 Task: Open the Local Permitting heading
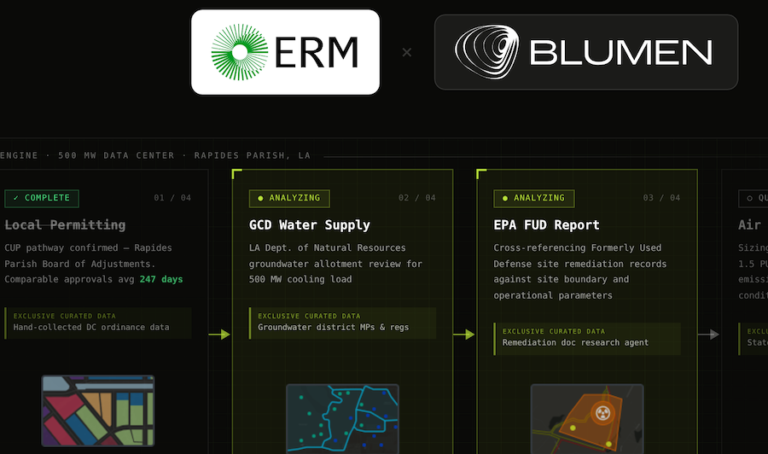click(65, 225)
